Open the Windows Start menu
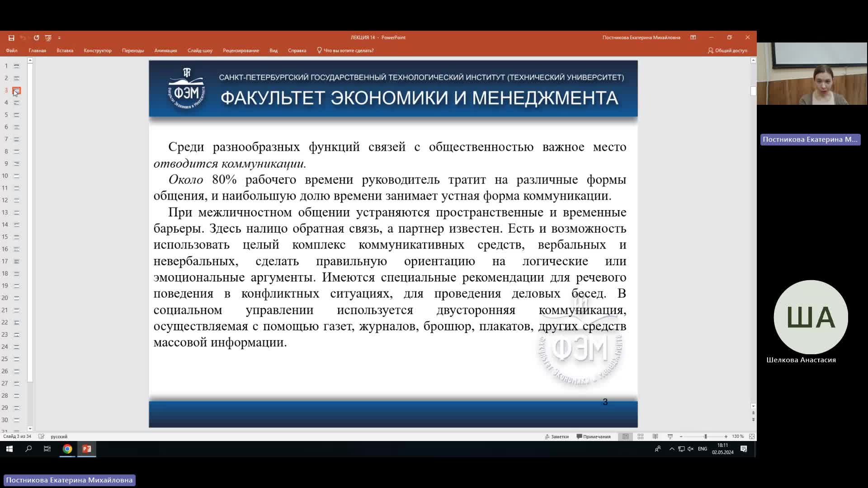This screenshot has height=488, width=868. 9,449
